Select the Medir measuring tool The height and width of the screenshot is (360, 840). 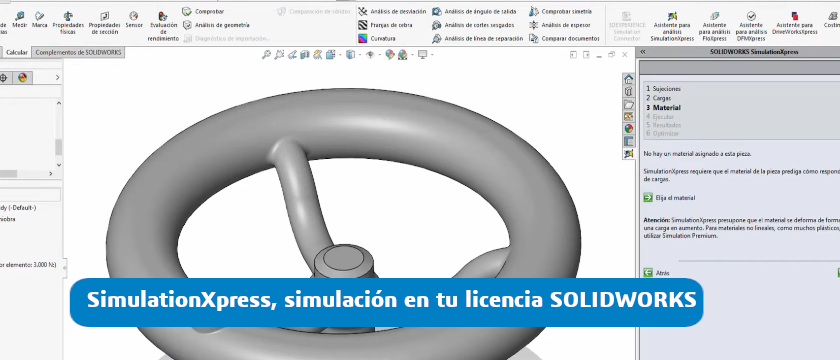point(19,20)
